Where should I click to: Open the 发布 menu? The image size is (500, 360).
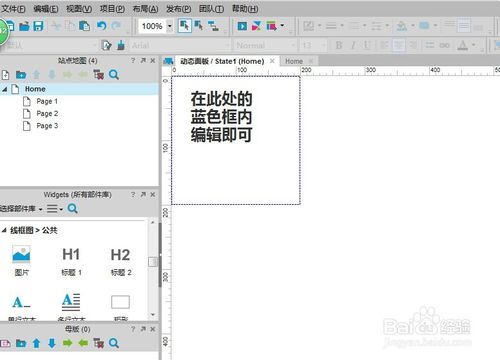click(179, 9)
